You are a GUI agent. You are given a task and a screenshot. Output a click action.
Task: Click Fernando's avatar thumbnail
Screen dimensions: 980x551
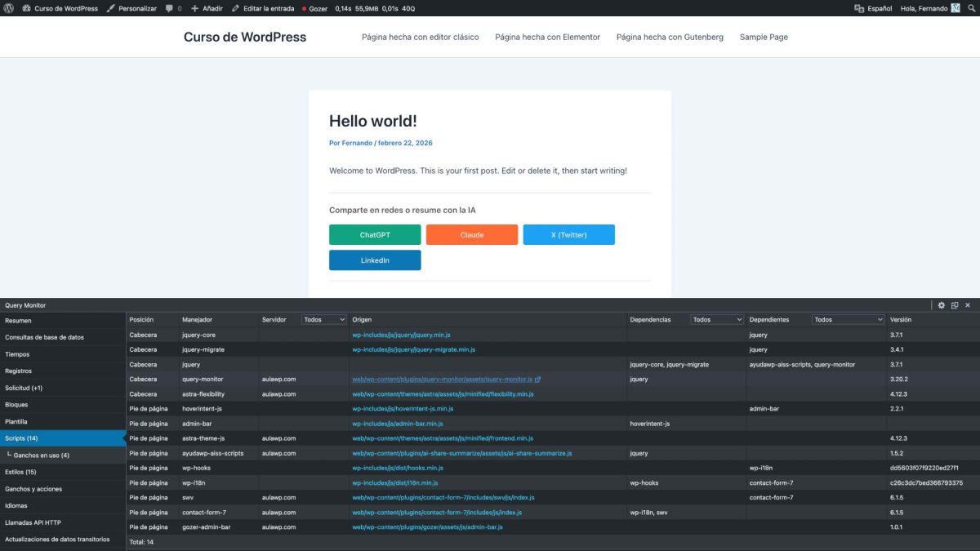point(955,8)
